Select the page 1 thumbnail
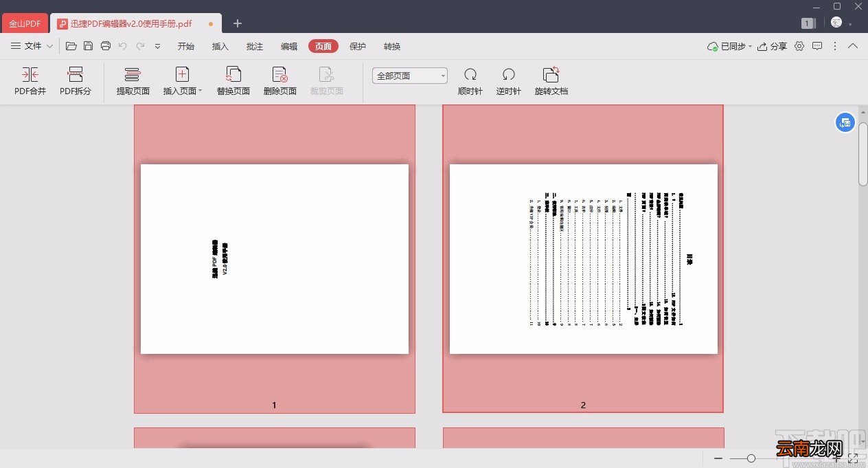Image resolution: width=868 pixels, height=468 pixels. point(275,258)
